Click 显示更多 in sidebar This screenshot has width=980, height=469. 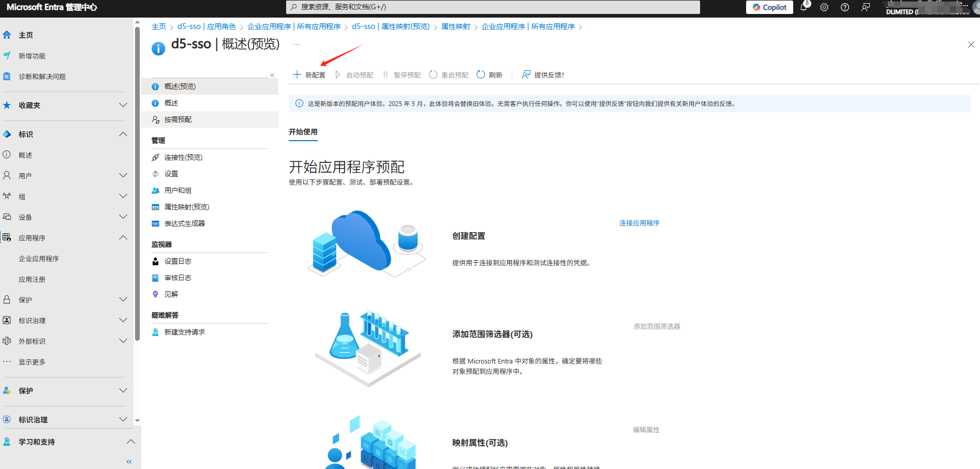(32, 362)
